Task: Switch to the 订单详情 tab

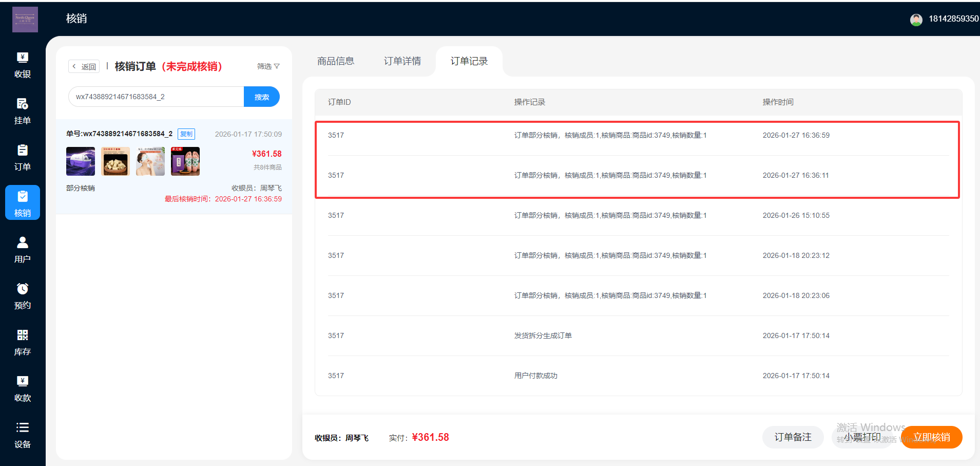Action: pyautogui.click(x=402, y=61)
